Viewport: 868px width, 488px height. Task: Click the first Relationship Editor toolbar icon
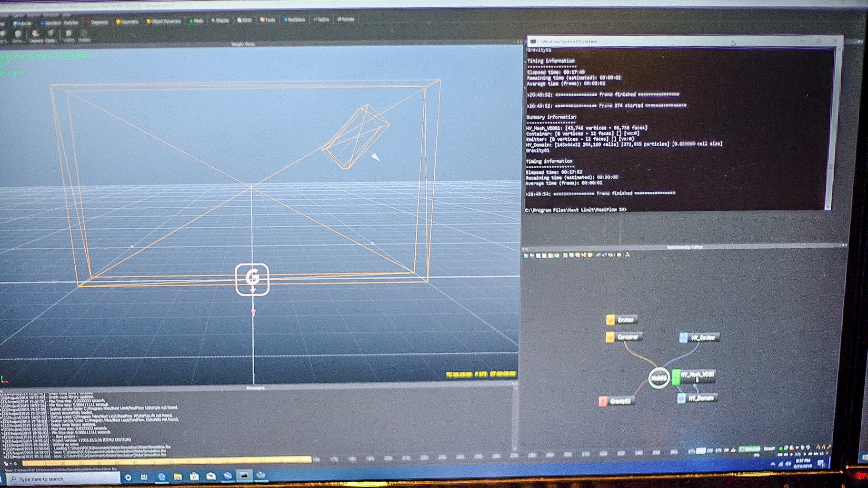point(526,256)
